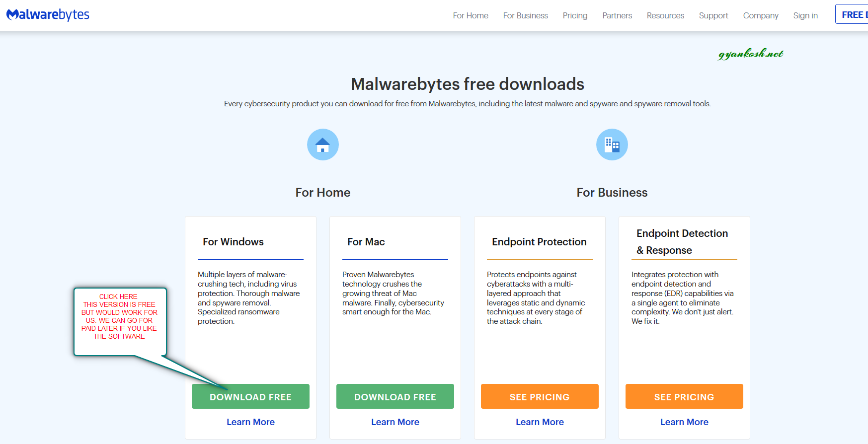Viewport: 868px width, 444px height.
Task: Open the Partners menu
Action: point(617,15)
